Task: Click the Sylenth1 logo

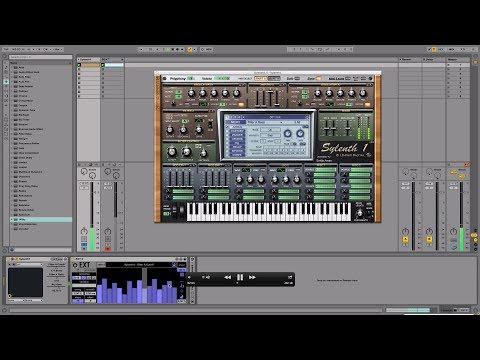Action: (x=344, y=148)
